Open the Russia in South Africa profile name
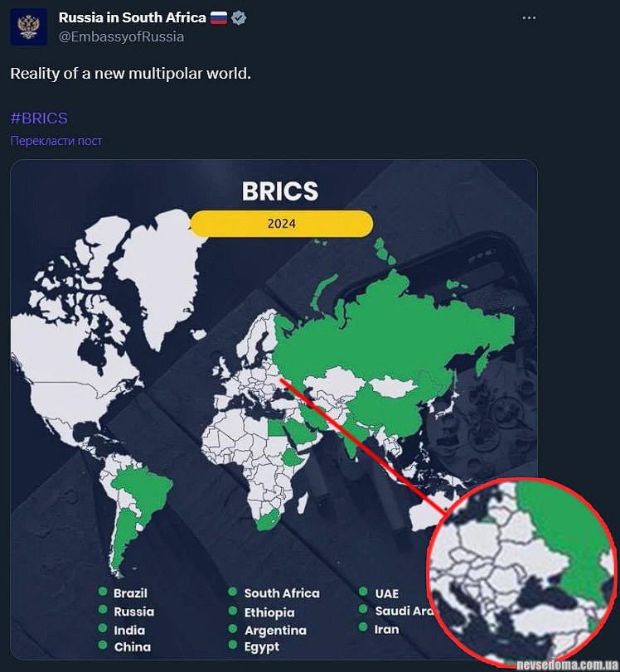This screenshot has width=620, height=672. (x=132, y=18)
